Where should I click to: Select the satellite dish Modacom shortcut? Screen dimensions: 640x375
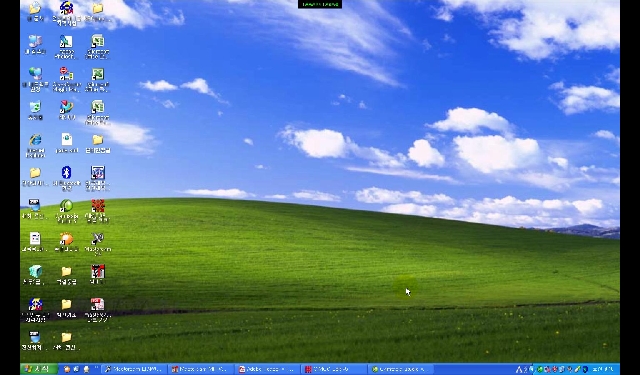point(98,244)
